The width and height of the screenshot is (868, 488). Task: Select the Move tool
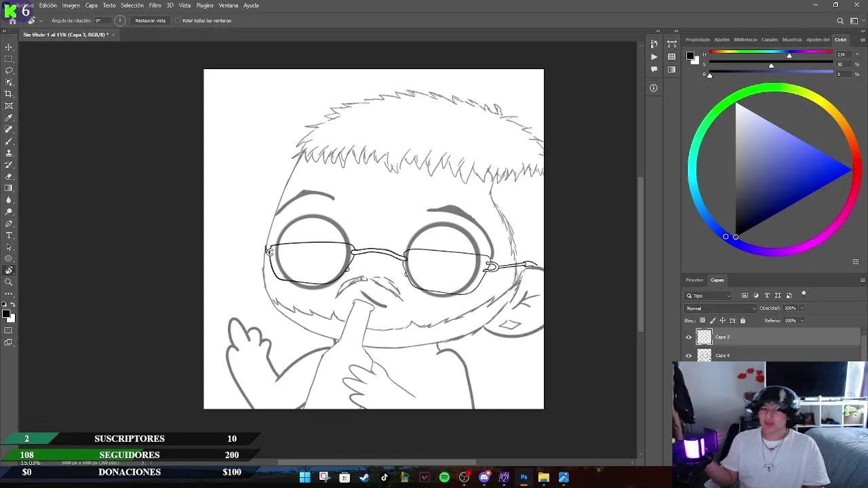(9, 47)
